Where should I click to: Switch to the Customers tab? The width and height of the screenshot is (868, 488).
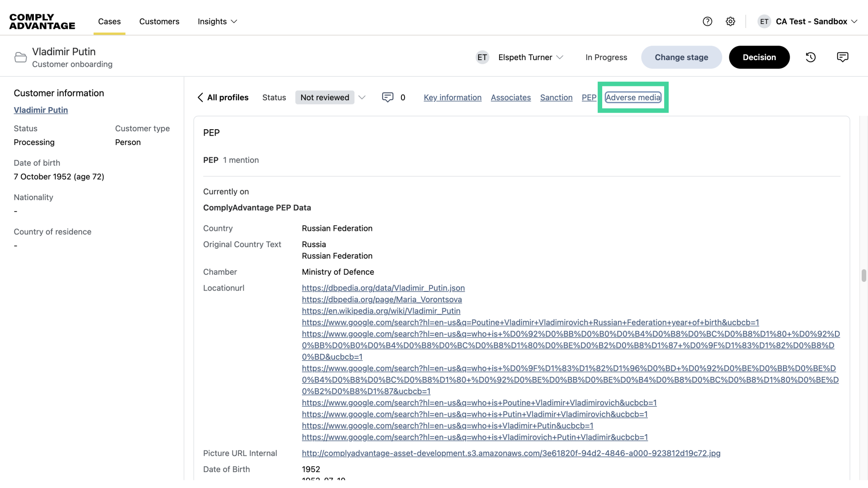coord(159,21)
